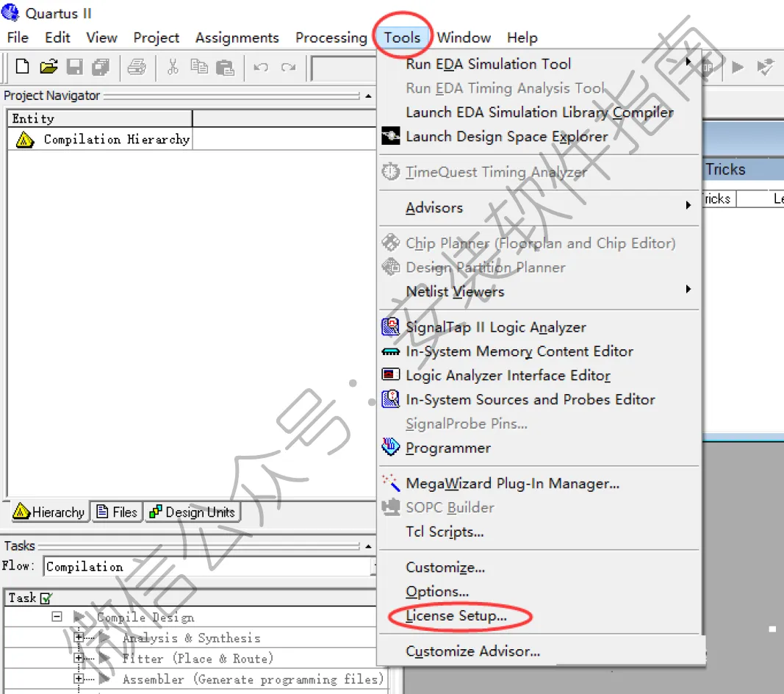This screenshot has height=694, width=784.
Task: Click the Analysis & Synthesis task play arrow
Action: (104, 637)
